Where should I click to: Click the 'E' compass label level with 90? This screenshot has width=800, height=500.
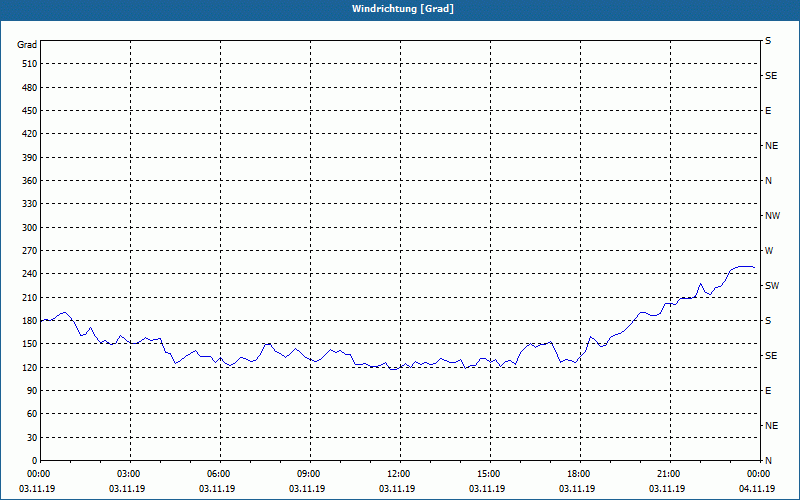click(768, 391)
